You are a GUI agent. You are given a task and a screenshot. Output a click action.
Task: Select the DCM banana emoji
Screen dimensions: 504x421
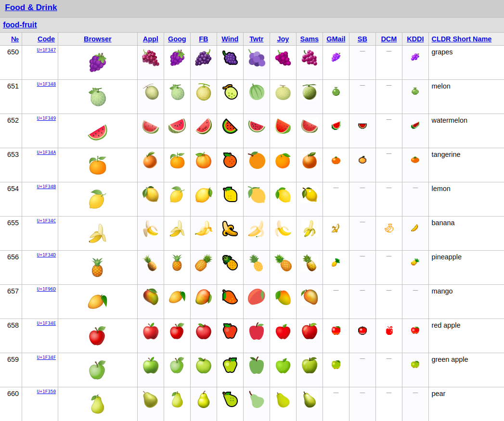[388, 230]
